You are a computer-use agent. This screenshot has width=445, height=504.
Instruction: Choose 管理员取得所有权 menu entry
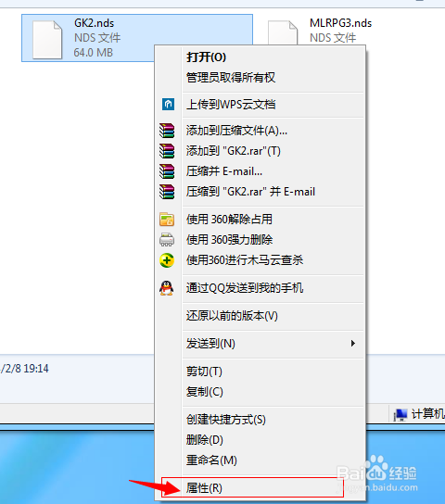click(x=231, y=78)
